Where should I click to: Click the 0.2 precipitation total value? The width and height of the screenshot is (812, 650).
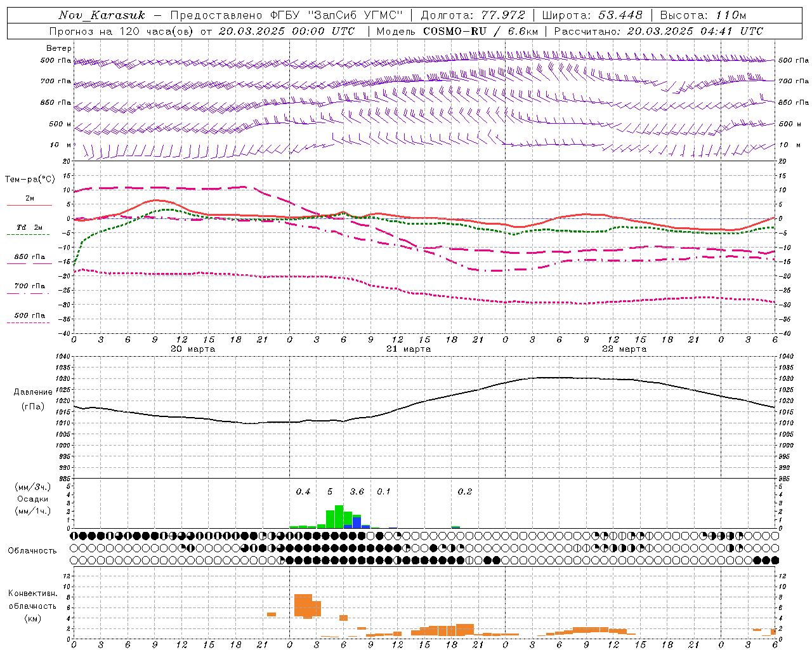tap(465, 492)
